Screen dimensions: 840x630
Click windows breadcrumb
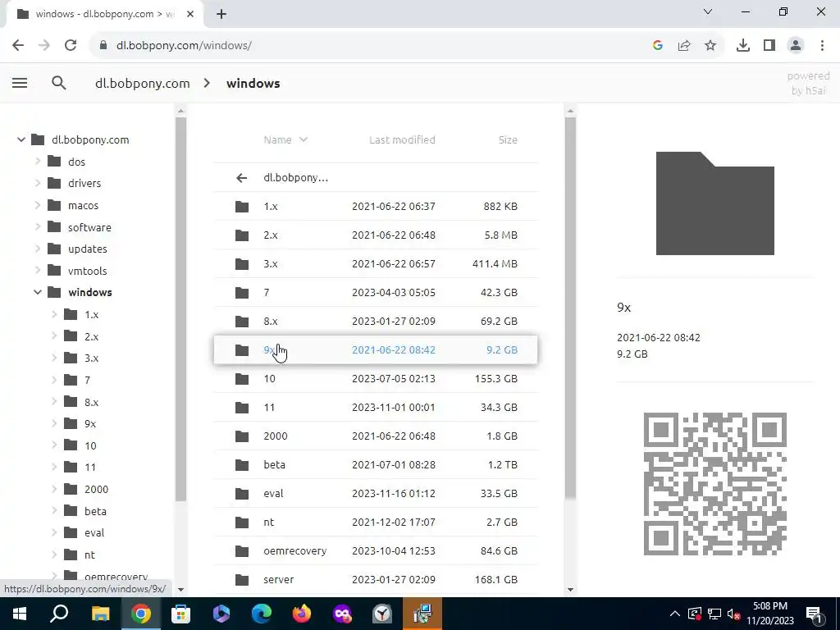(x=253, y=84)
